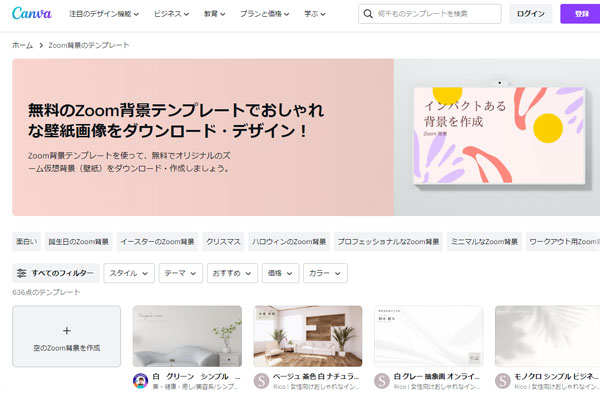Expand the カラー filter dropdown
This screenshot has height=400, width=600.
click(325, 273)
